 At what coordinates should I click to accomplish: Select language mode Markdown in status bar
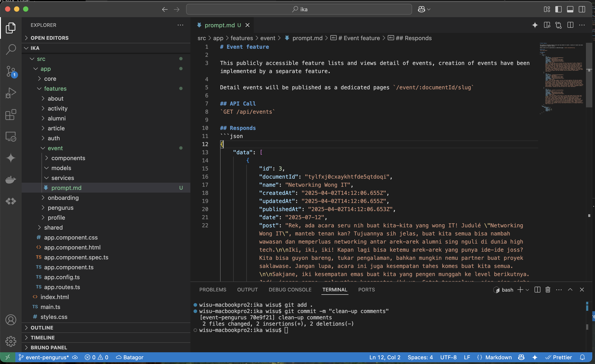pyautogui.click(x=498, y=357)
